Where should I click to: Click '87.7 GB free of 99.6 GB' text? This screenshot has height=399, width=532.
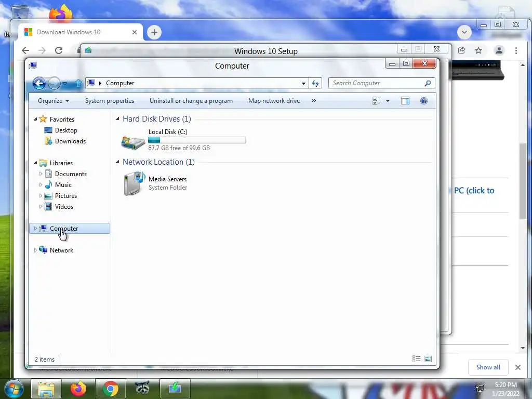[179, 148]
